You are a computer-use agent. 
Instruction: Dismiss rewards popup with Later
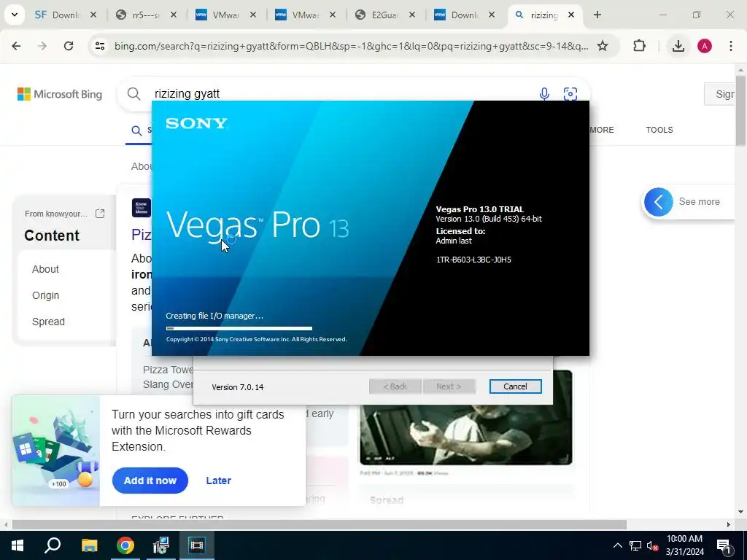(219, 481)
